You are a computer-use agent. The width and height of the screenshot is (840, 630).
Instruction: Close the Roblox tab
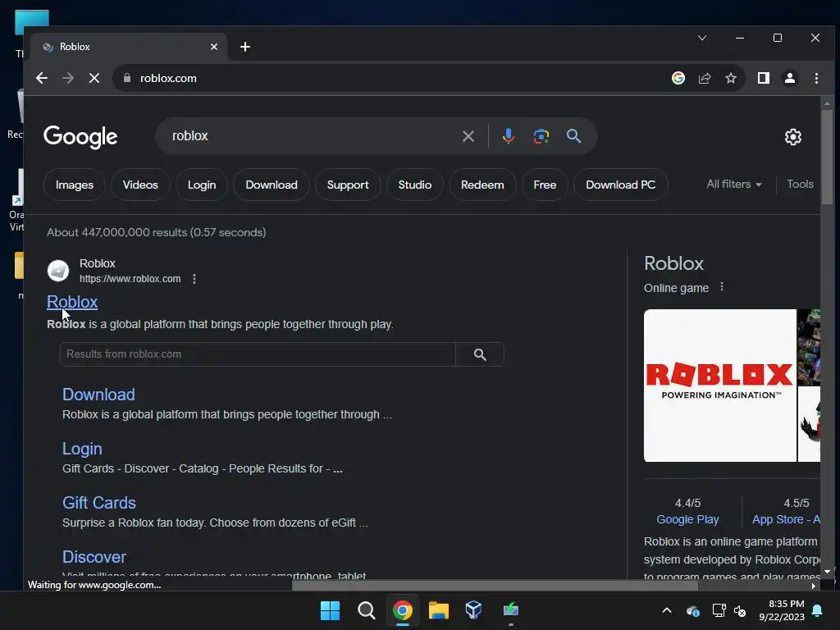coord(214,47)
